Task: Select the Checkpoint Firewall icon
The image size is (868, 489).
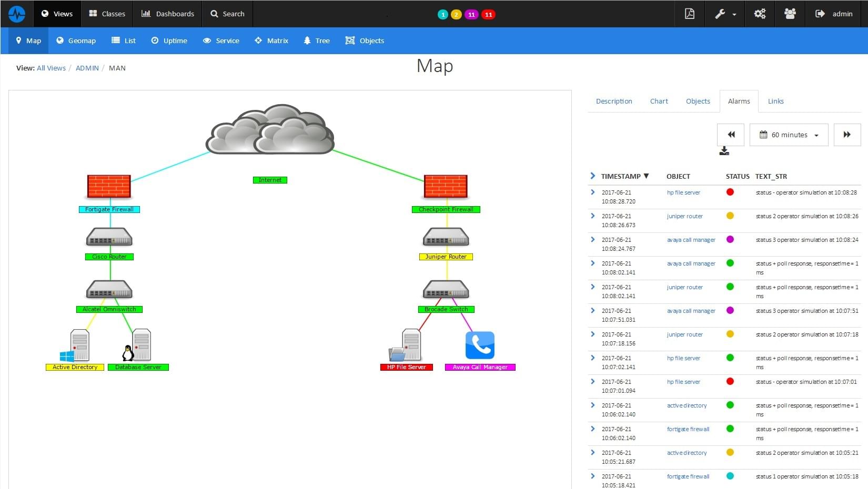Action: click(446, 186)
